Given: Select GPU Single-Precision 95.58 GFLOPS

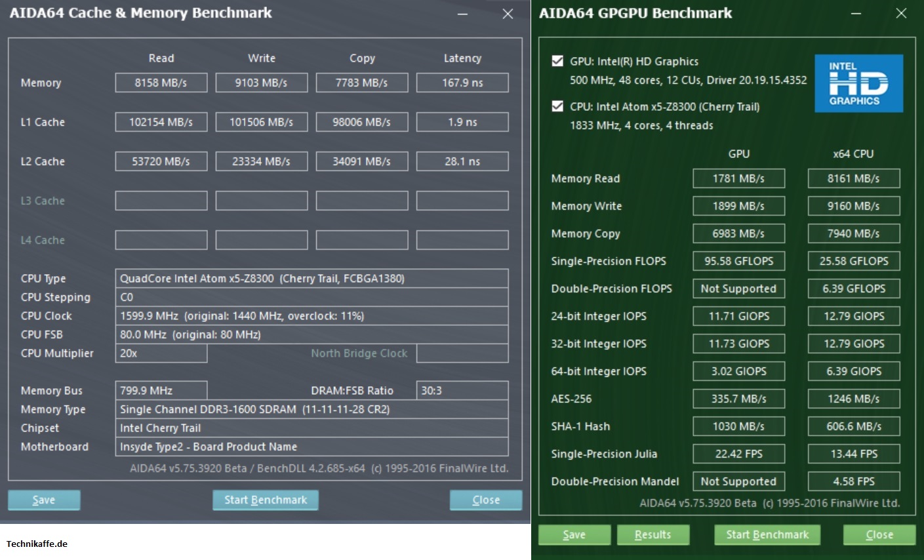Looking at the screenshot, I should pos(739,261).
